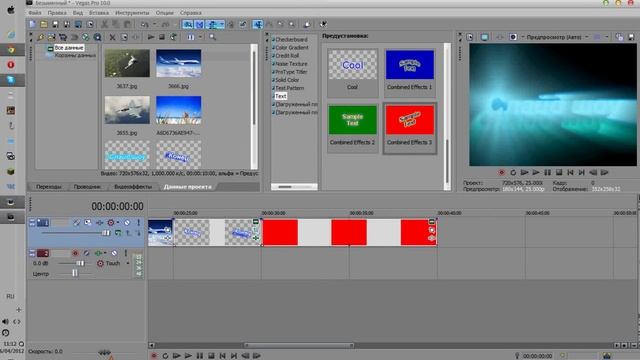The image size is (640, 360).
Task: Click the timeline horizontal scrollbar
Action: tap(299, 345)
